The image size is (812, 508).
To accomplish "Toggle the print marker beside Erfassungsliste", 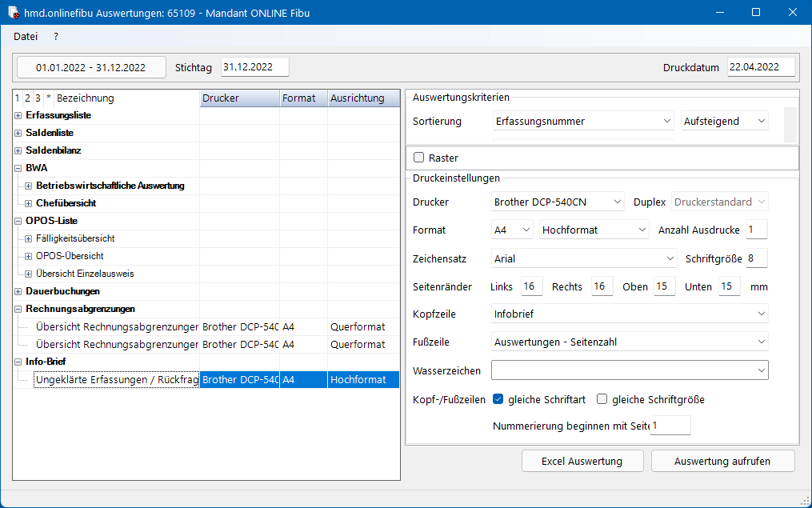I will [18, 115].
